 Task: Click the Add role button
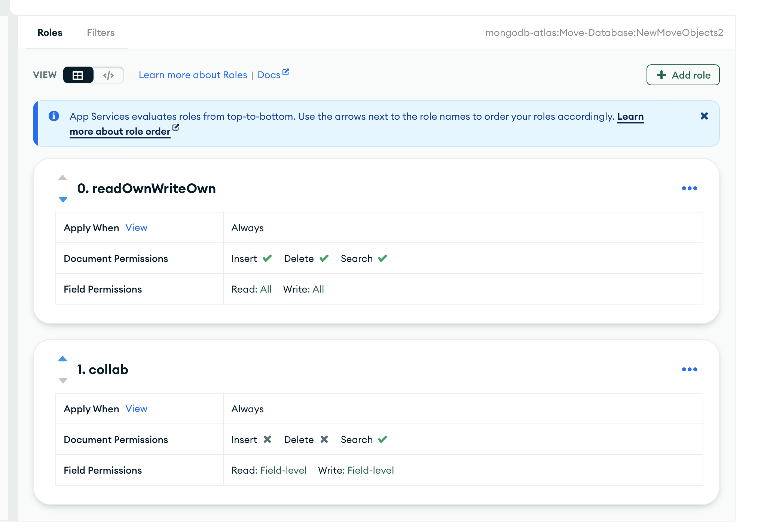click(x=683, y=75)
